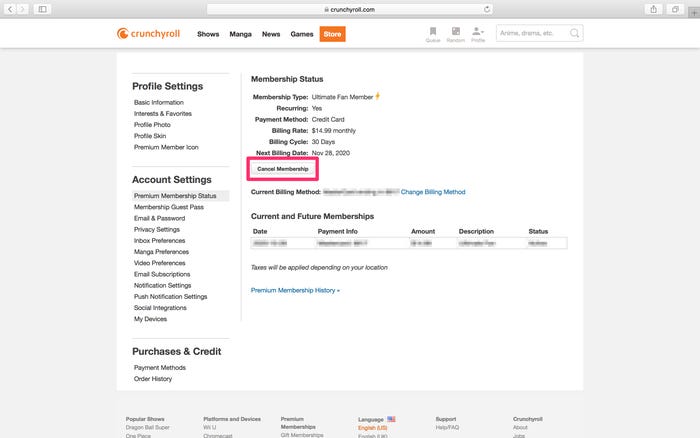Select Profile Photo in Profile Settings
The height and width of the screenshot is (438, 700).
click(153, 124)
